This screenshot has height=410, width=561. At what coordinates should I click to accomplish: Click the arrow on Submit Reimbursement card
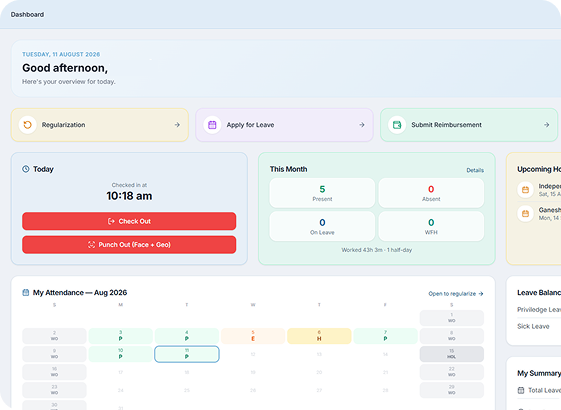(546, 125)
